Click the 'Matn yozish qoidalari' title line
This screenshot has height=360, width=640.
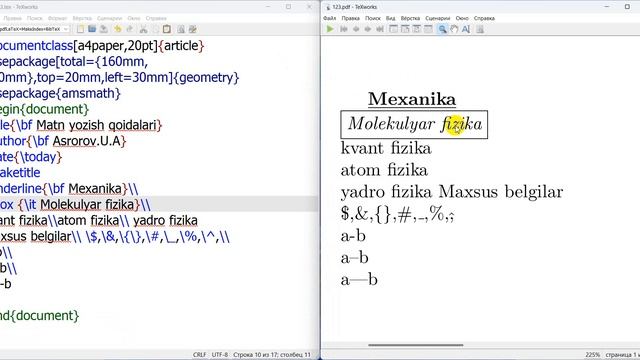click(x=81, y=125)
